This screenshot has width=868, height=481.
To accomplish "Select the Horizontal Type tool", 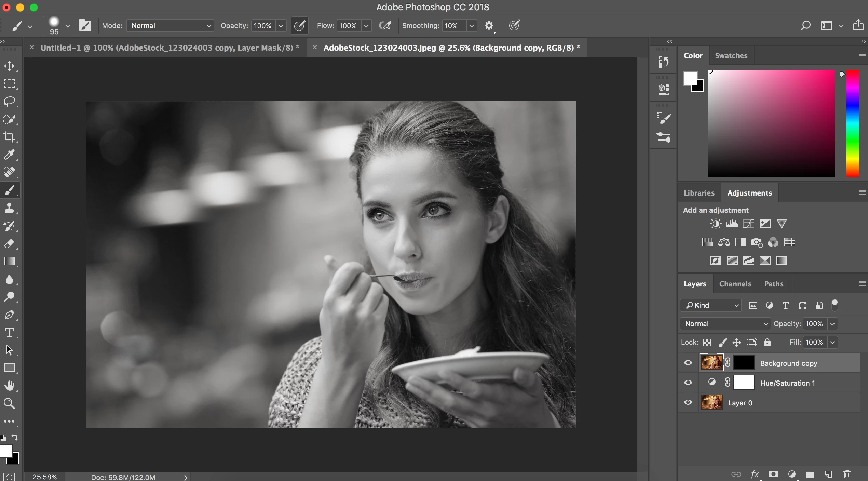I will tap(9, 333).
